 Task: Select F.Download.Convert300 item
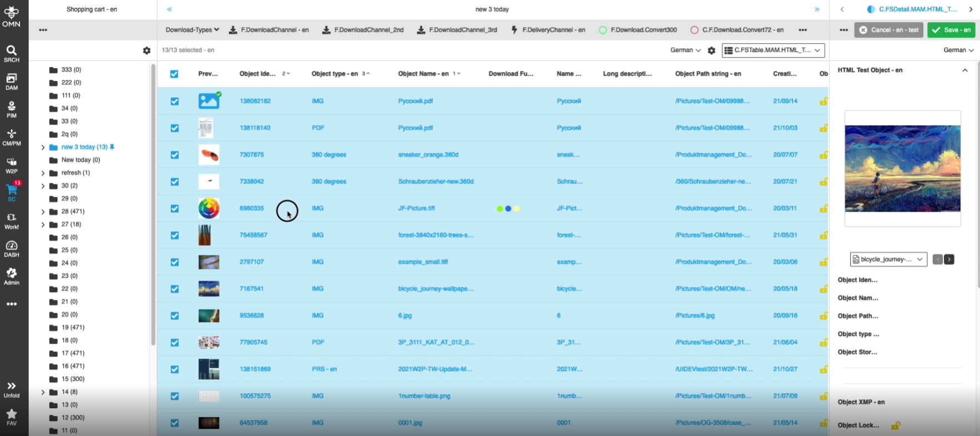[638, 30]
